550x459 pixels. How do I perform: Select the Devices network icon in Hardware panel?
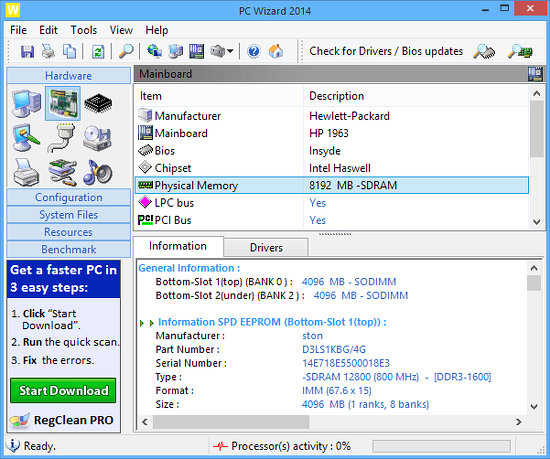[x=62, y=172]
